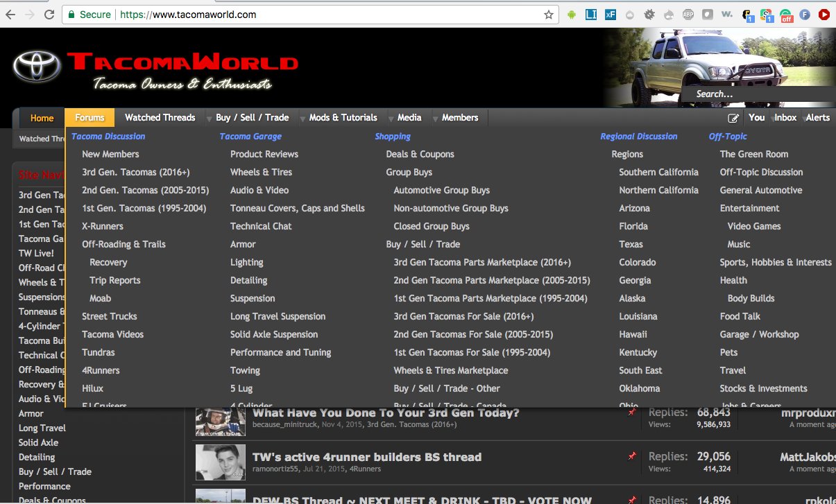
Task: Open the Mods & Tutorials tab
Action: [343, 118]
